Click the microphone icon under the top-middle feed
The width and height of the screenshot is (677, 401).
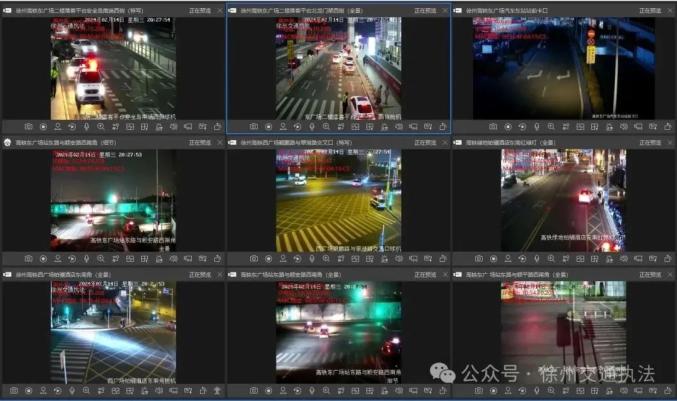tap(313, 127)
